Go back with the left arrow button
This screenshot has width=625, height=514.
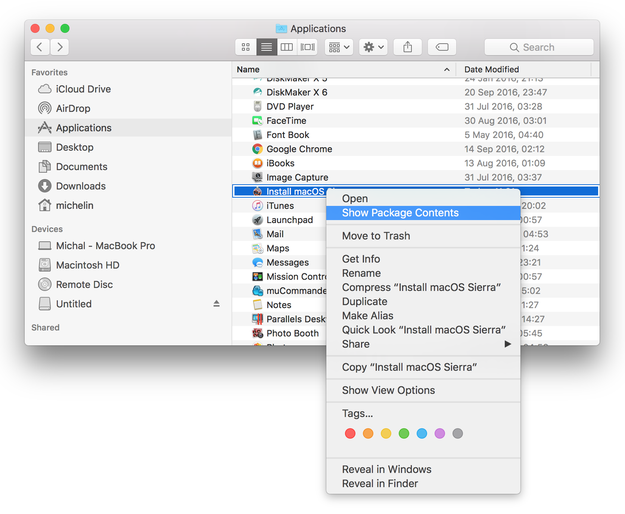tap(40, 47)
